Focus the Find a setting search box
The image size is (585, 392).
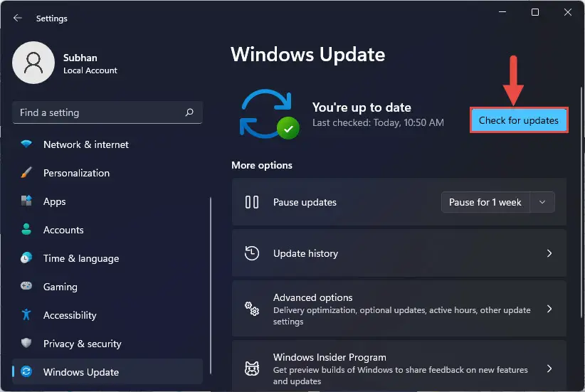click(x=107, y=112)
